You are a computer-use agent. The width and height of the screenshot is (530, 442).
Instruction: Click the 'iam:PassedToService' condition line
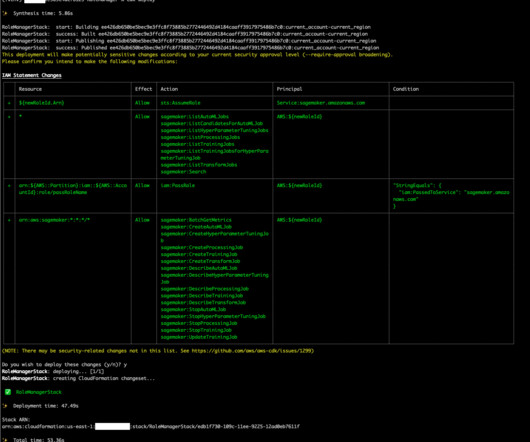coord(451,195)
